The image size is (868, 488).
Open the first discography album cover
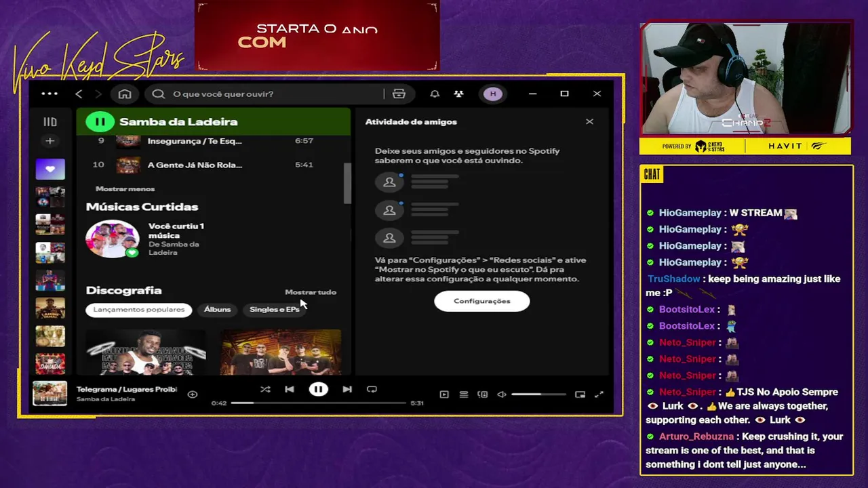click(x=146, y=352)
